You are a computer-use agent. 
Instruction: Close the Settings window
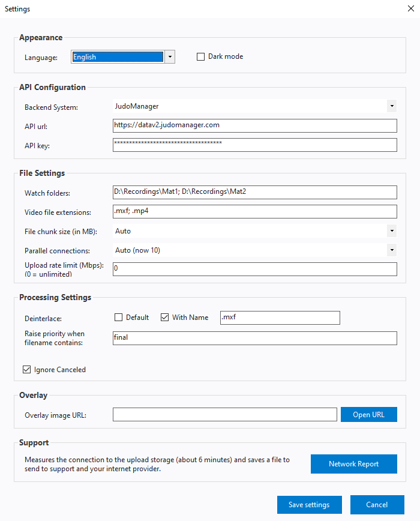tap(411, 8)
